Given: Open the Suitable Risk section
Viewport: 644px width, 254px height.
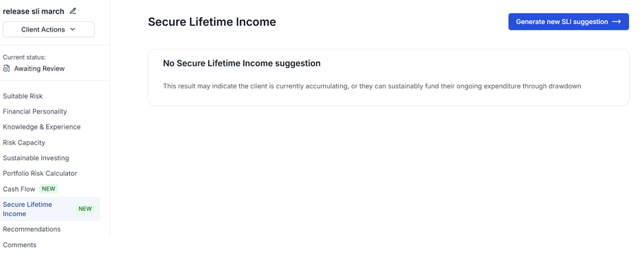Looking at the screenshot, I should pos(23,96).
